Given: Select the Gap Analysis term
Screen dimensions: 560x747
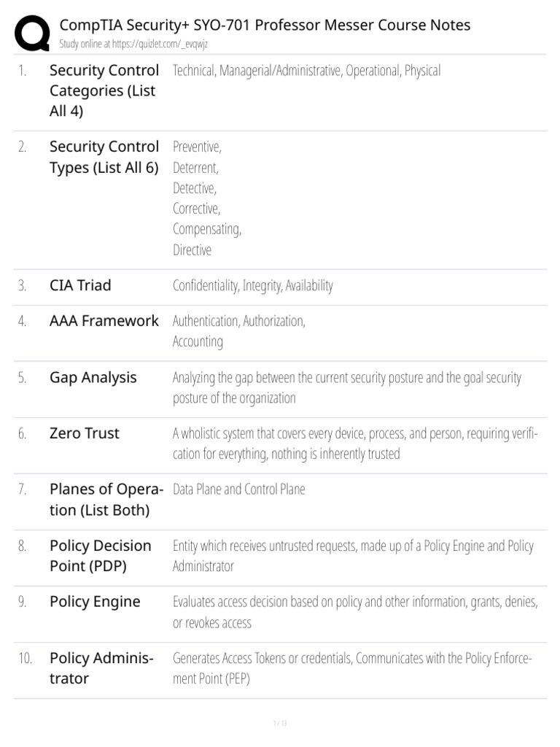Looking at the screenshot, I should (93, 378).
